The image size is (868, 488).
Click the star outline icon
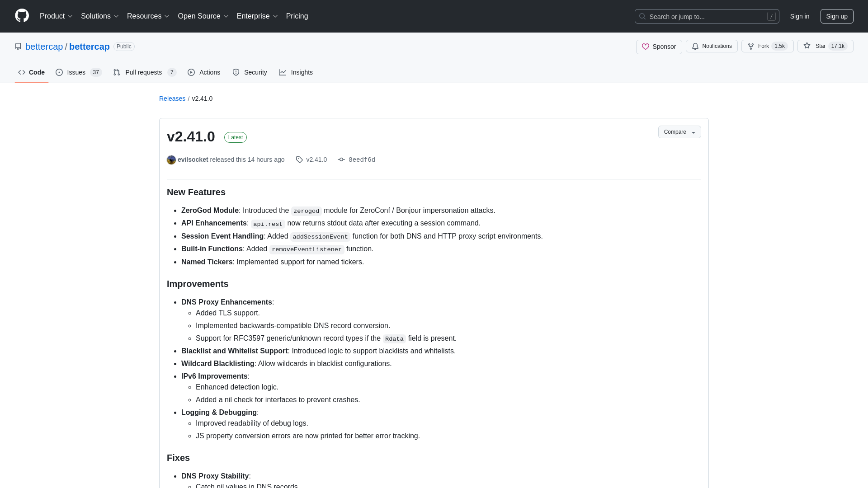point(807,46)
